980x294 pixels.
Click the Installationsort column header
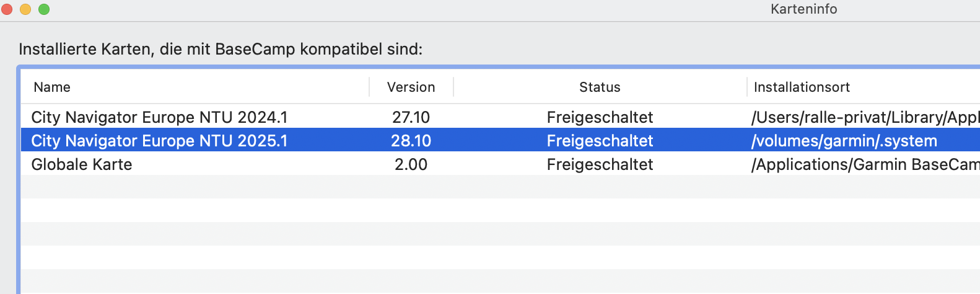pyautogui.click(x=802, y=87)
